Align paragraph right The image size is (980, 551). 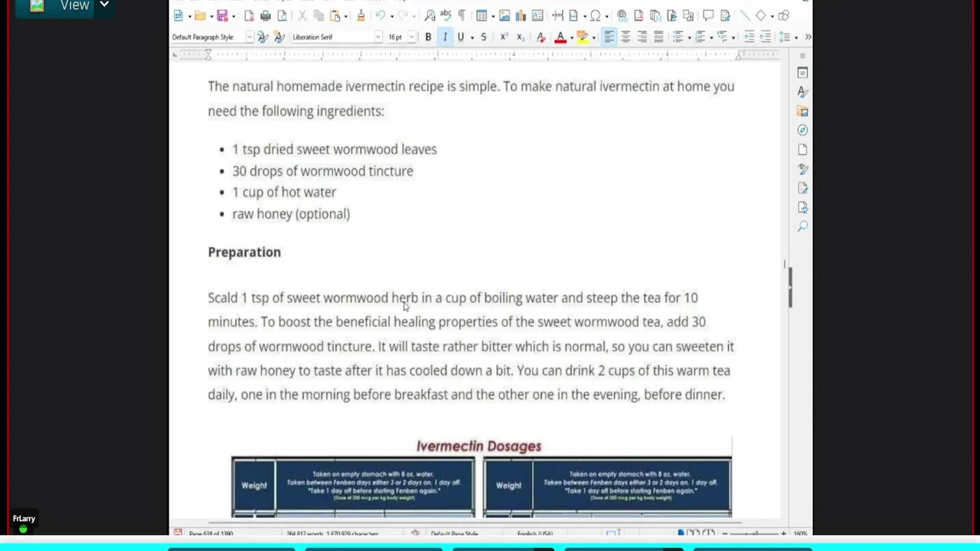[x=642, y=37]
